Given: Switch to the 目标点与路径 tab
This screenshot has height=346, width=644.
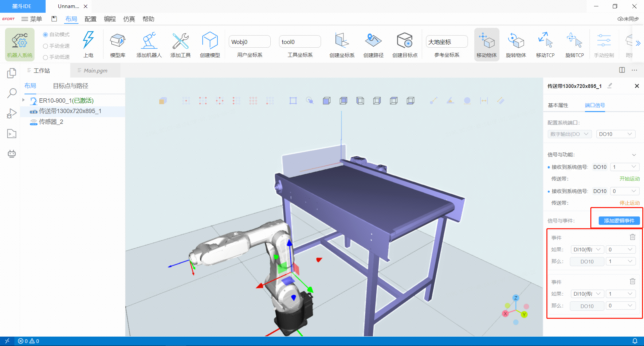Looking at the screenshot, I should tap(71, 86).
